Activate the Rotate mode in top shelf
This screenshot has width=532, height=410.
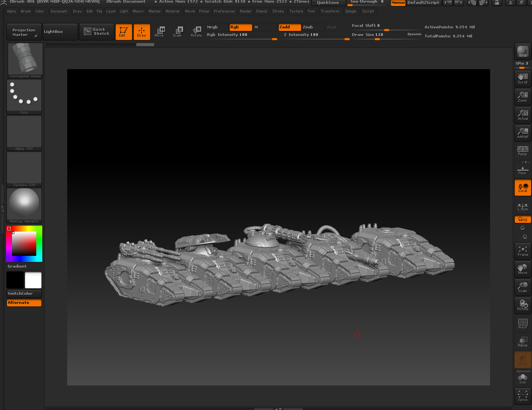[196, 32]
